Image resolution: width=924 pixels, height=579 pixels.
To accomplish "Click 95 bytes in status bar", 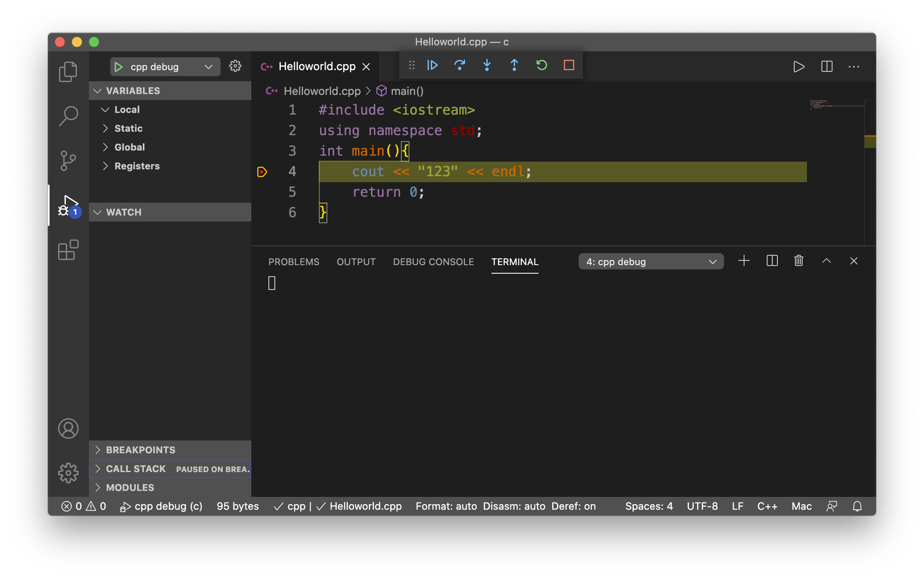I will click(238, 506).
